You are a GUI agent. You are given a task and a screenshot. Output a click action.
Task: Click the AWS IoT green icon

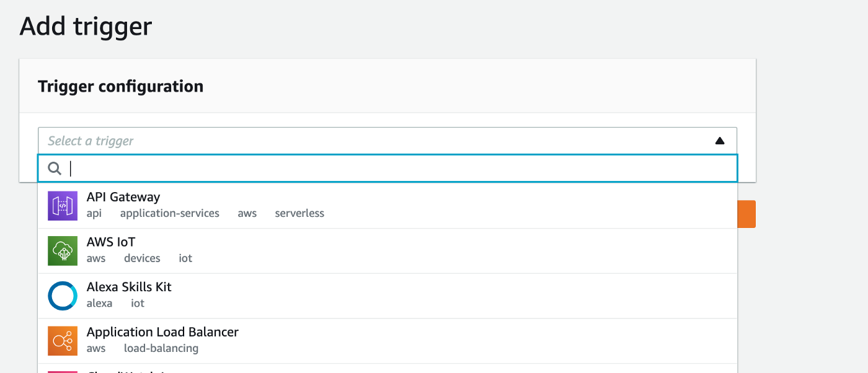(63, 251)
